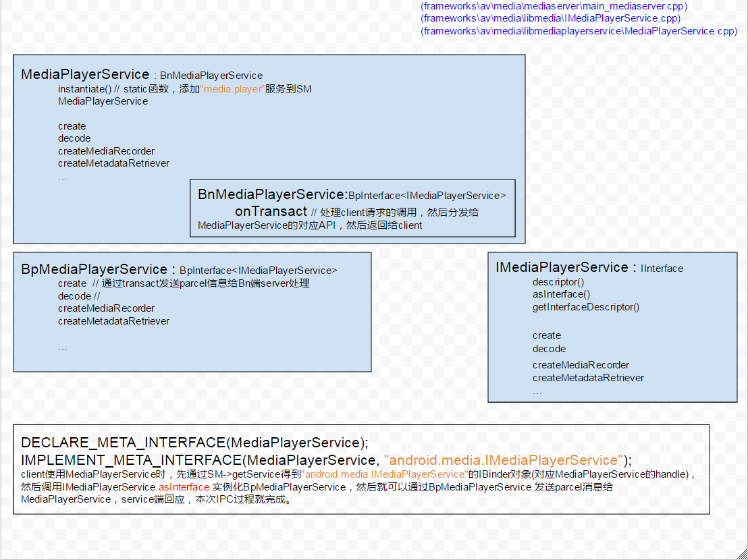Select 'create' in MediaPlayerService box
748x560 pixels.
click(x=72, y=126)
